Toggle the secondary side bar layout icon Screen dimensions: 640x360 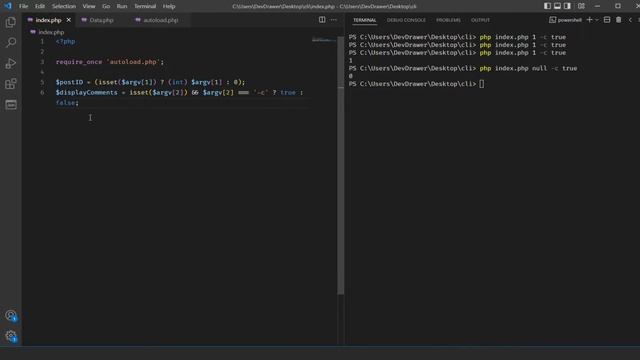coord(567,6)
